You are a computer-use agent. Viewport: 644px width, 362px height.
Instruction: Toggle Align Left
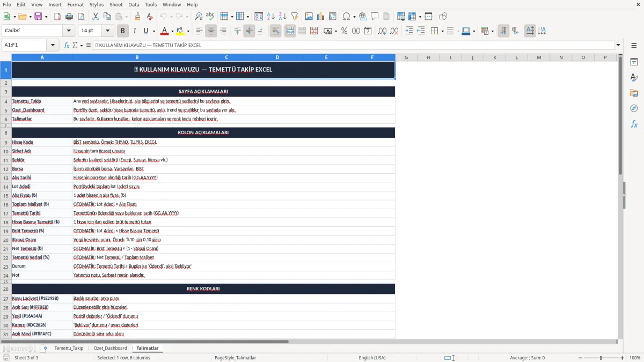pos(199,31)
